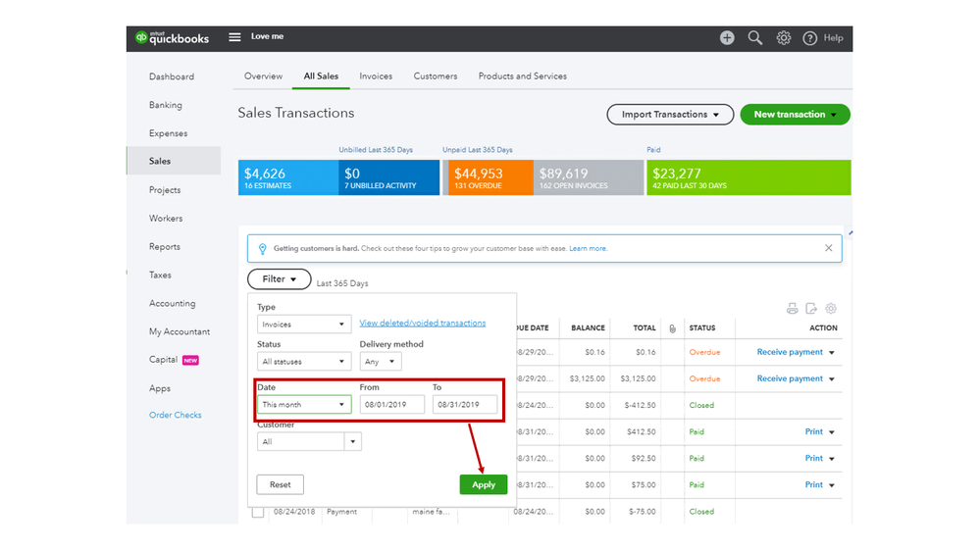
Task: Click View deleted/voided transactions link
Action: (x=423, y=323)
